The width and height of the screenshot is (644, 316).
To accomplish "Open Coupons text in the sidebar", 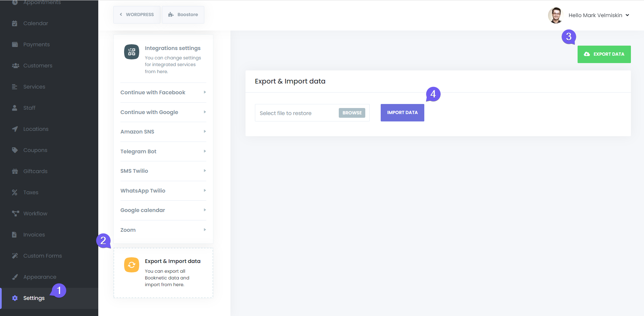I will click(x=35, y=150).
